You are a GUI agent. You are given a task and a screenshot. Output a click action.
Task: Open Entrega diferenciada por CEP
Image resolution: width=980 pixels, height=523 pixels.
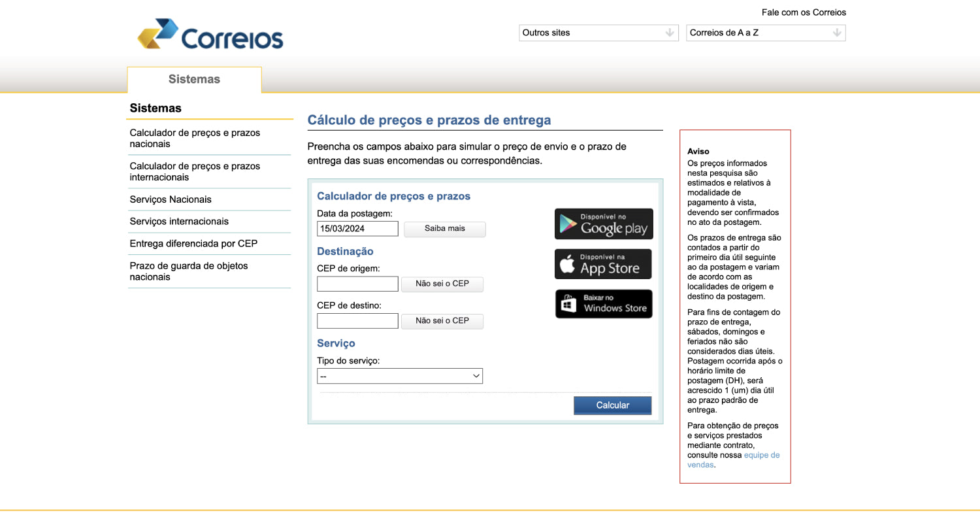click(193, 244)
